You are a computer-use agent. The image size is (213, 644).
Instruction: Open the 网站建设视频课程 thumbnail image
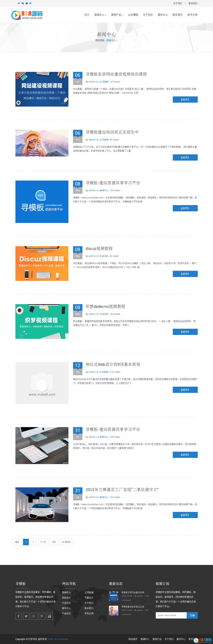point(42,89)
